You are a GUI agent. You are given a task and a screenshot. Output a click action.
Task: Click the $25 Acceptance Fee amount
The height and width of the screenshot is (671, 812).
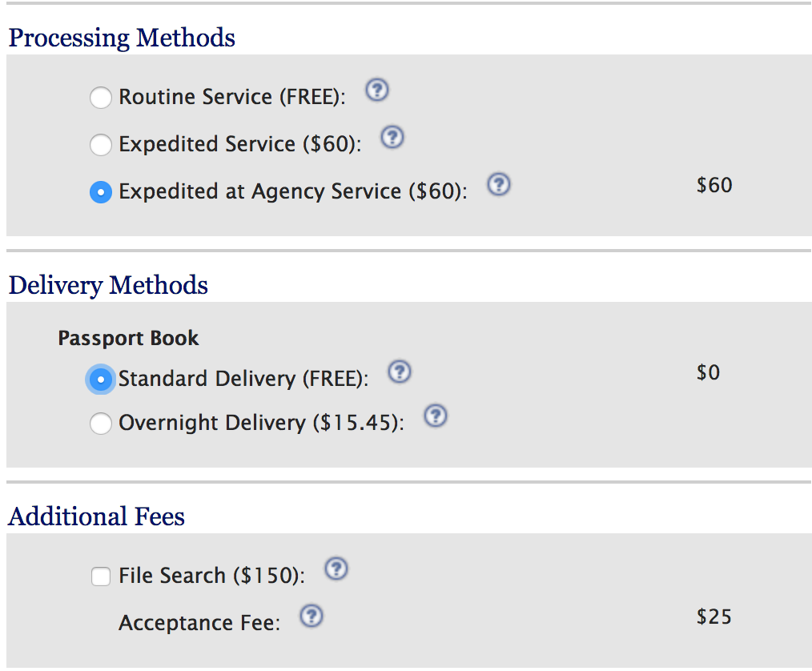(714, 617)
